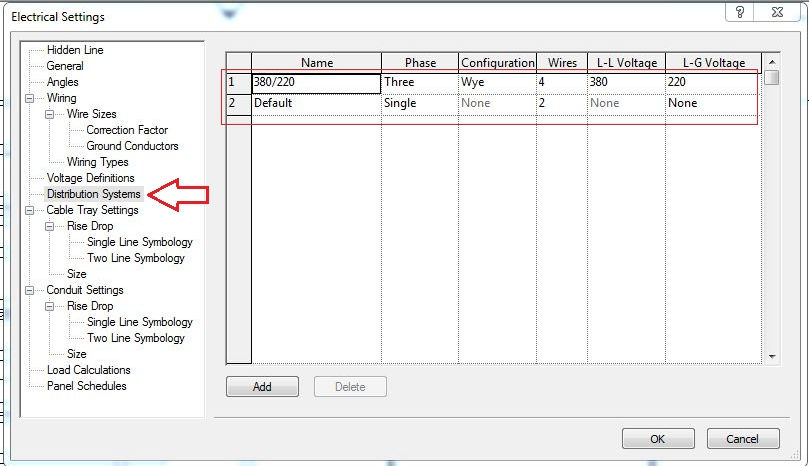809x466 pixels.
Task: Click Default row's L-G Voltage None cell
Action: [714, 104]
